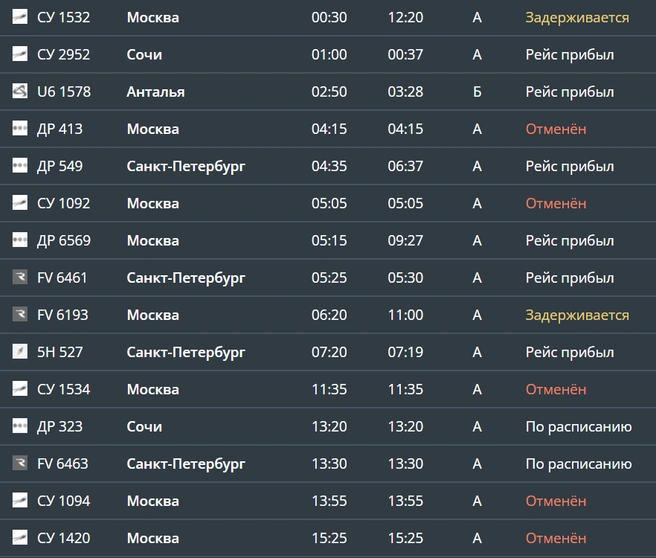Click the Rossiya icon next to FV 6461

[20, 277]
